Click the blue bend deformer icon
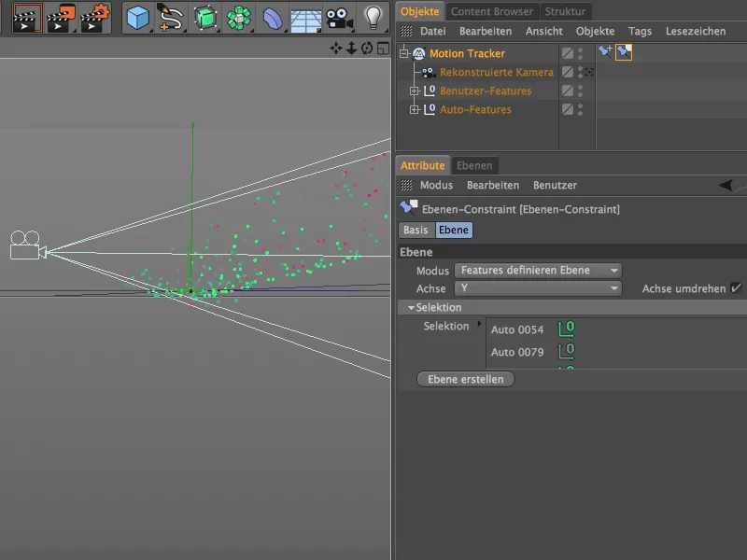The width and height of the screenshot is (747, 560). click(x=273, y=19)
